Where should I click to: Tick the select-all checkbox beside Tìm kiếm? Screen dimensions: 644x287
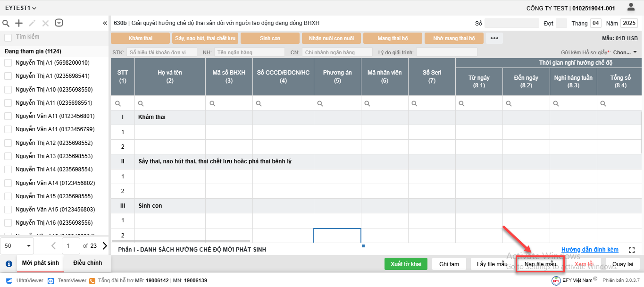(8, 37)
